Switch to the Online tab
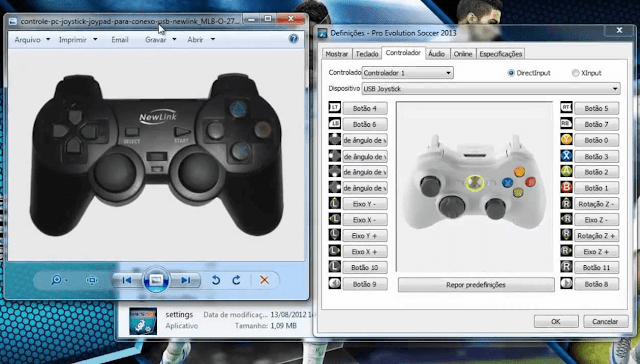Screen dimensions: 640x364 pos(463,54)
